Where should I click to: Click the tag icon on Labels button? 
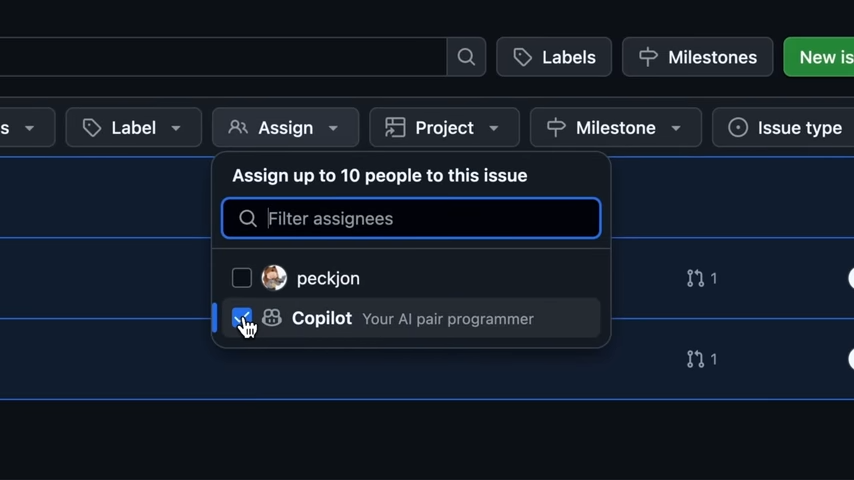tap(523, 57)
